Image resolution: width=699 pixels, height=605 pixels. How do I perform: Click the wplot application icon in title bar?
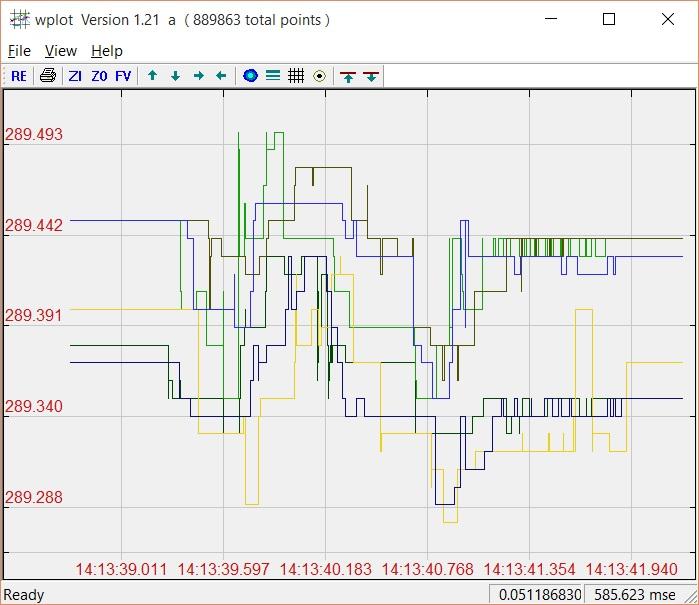[20, 20]
